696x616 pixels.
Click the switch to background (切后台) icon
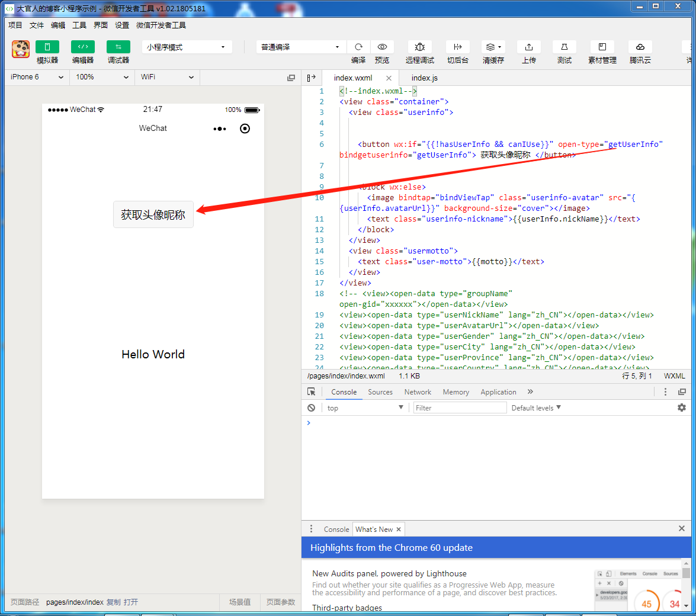(458, 47)
